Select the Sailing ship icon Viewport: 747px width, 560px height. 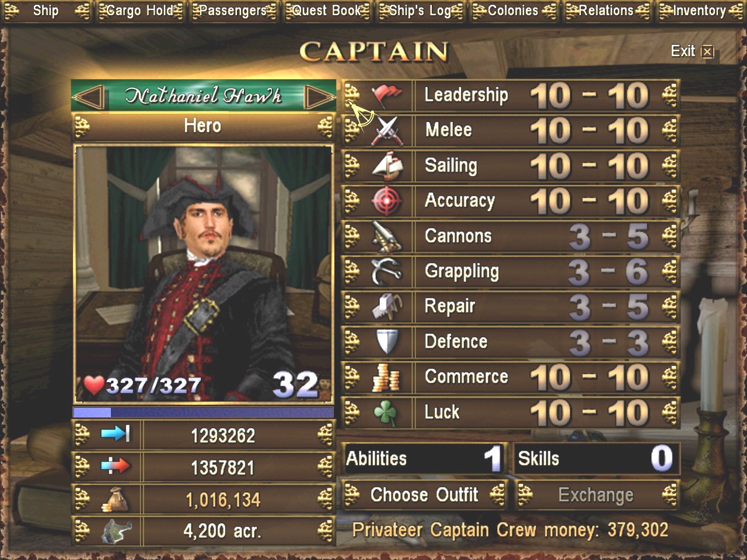pyautogui.click(x=387, y=165)
